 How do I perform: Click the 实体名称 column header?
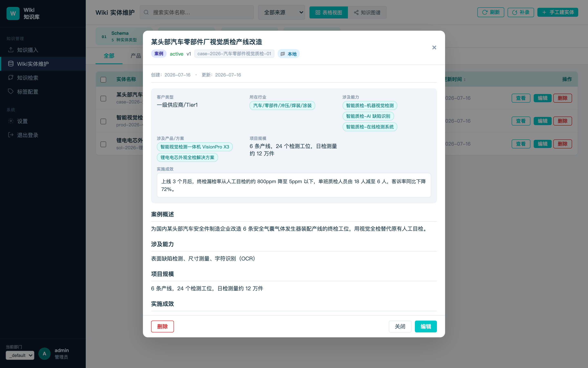click(x=126, y=79)
